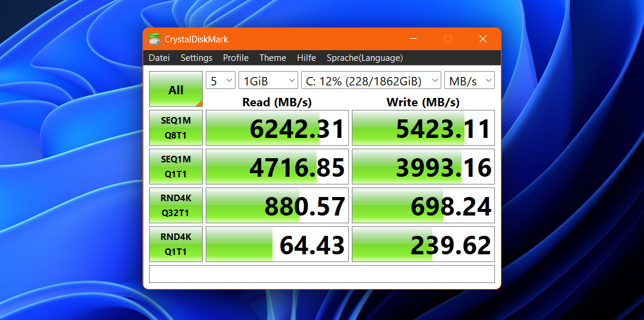Click the 6242.31 sequential read result

click(x=277, y=128)
